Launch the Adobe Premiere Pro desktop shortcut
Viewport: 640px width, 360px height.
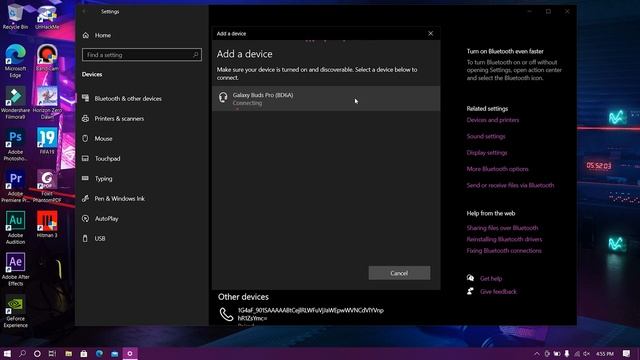click(16, 186)
